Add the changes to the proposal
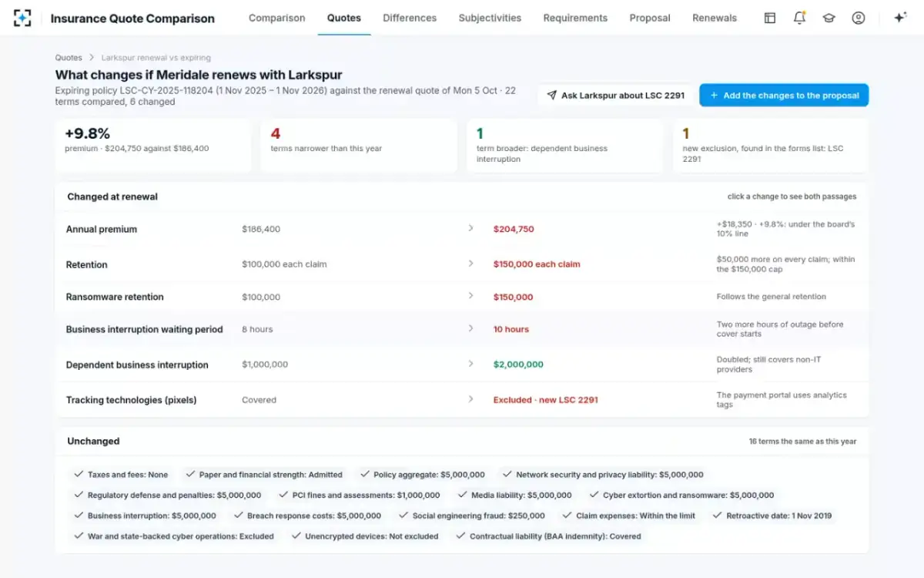 (784, 96)
